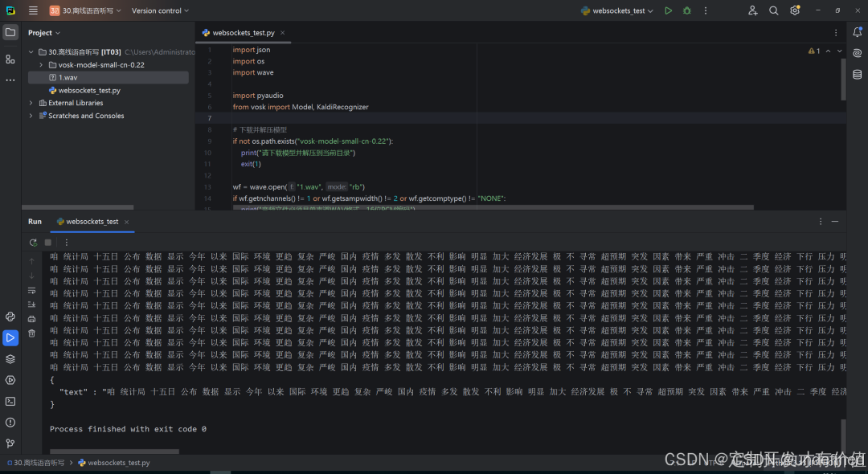Image resolution: width=868 pixels, height=474 pixels.
Task: Open more options beside the stop button
Action: (67, 243)
